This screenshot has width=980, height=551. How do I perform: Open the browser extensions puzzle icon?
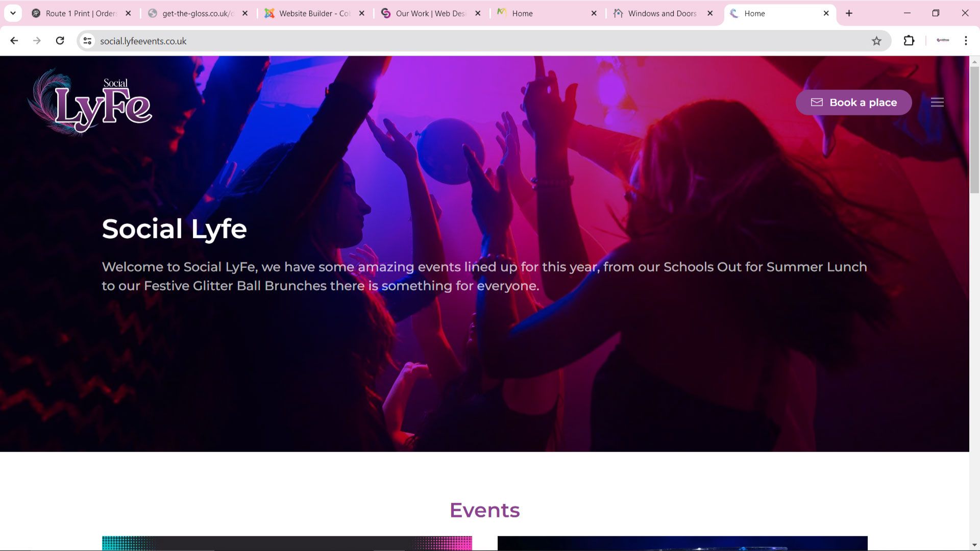[909, 41]
